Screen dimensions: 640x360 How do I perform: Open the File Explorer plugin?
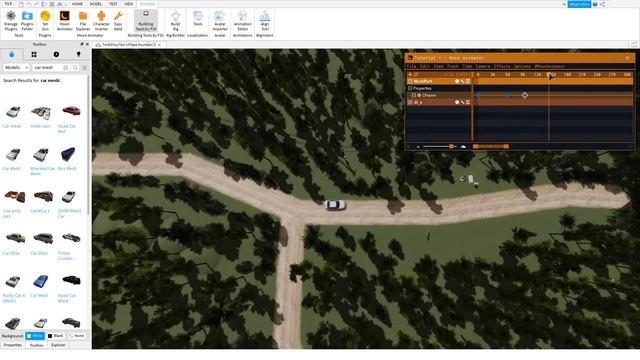[83, 21]
